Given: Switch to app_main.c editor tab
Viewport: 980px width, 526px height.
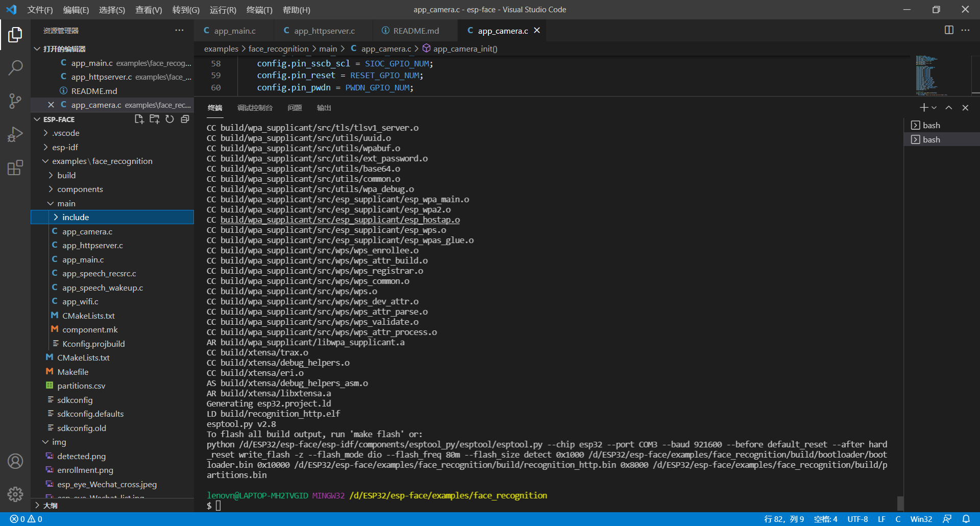Looking at the screenshot, I should 234,31.
